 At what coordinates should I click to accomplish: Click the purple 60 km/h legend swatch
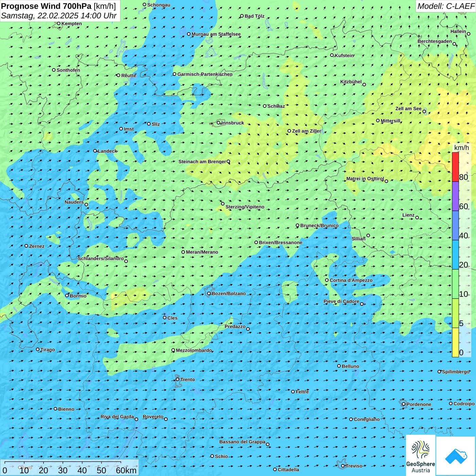point(455,196)
